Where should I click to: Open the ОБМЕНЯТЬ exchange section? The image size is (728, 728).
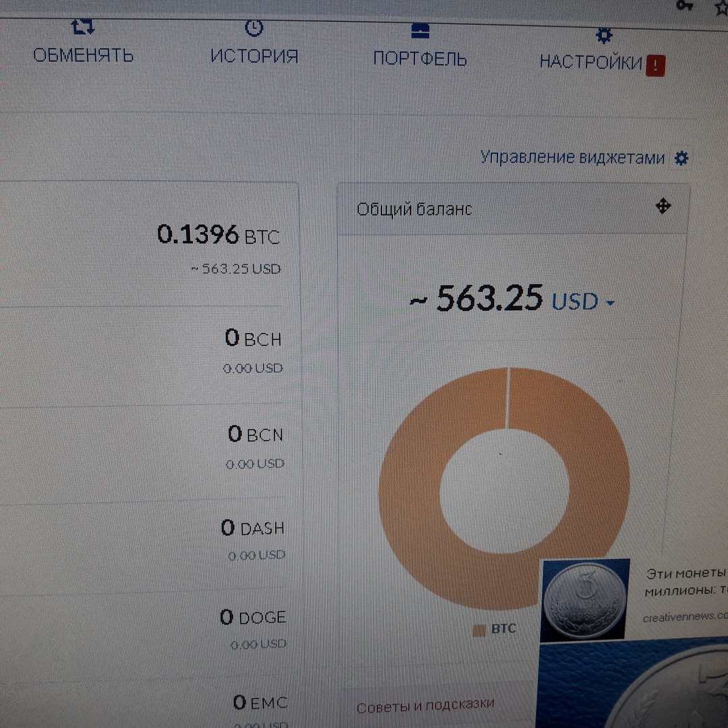pos(84,55)
